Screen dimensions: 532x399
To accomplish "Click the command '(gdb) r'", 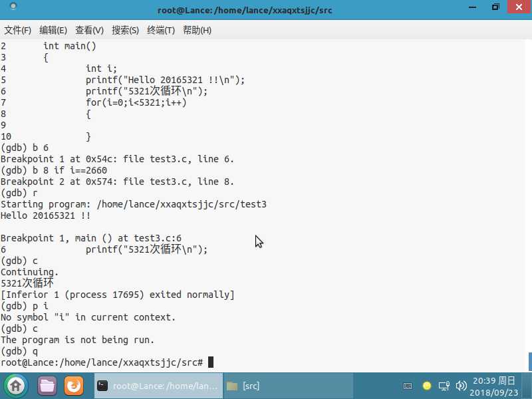I will pyautogui.click(x=19, y=193).
